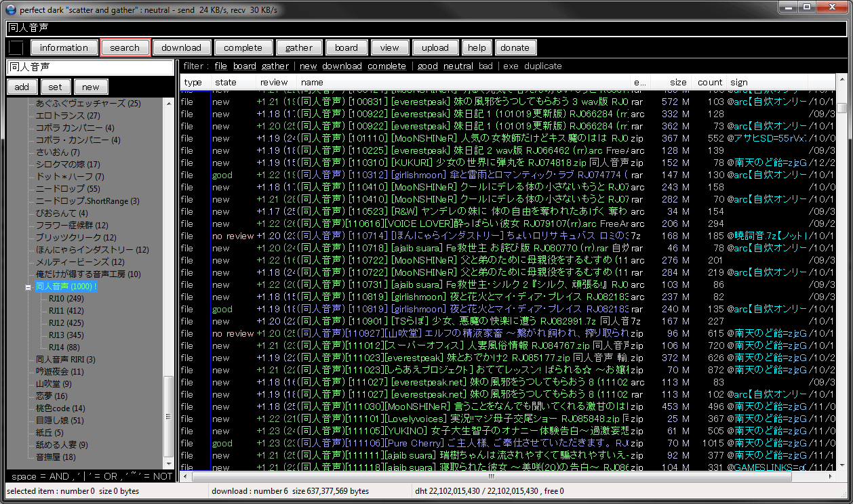This screenshot has height=504, width=853.
Task: Click the horizontal scrollbar under results list
Action: click(x=509, y=477)
